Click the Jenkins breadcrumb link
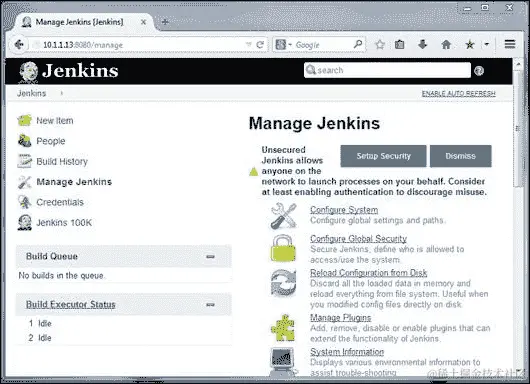530x384 pixels. 31,93
